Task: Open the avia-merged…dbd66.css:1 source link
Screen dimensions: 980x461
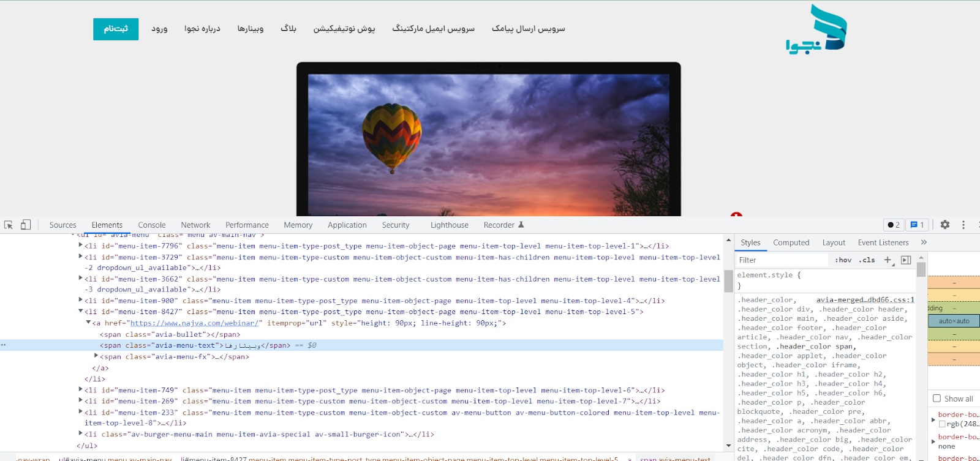Action: pyautogui.click(x=865, y=300)
